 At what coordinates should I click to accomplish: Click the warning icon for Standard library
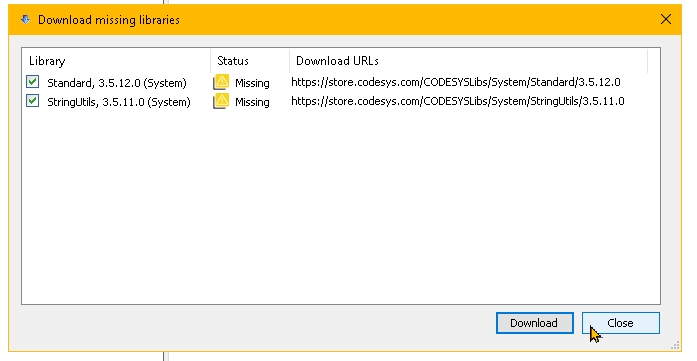[x=221, y=82]
